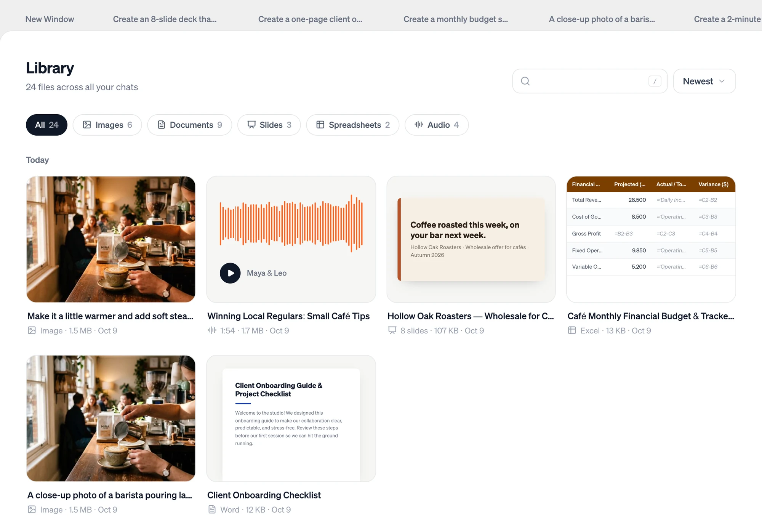
Task: Click 'A close-up photo of a barista' title
Action: (110, 495)
